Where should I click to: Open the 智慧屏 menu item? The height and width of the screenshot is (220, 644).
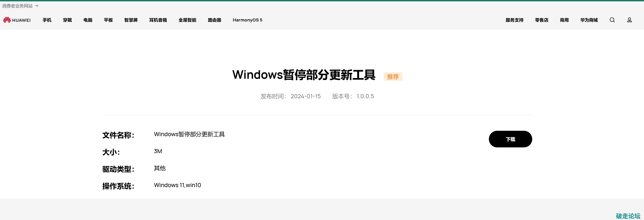coord(131,20)
